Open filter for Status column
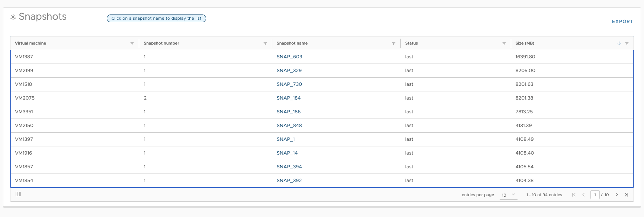Image resolution: width=644 pixels, height=217 pixels. tap(504, 44)
